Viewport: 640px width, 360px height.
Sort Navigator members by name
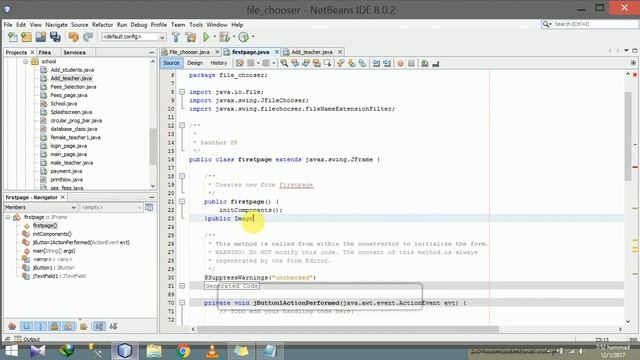[99, 326]
